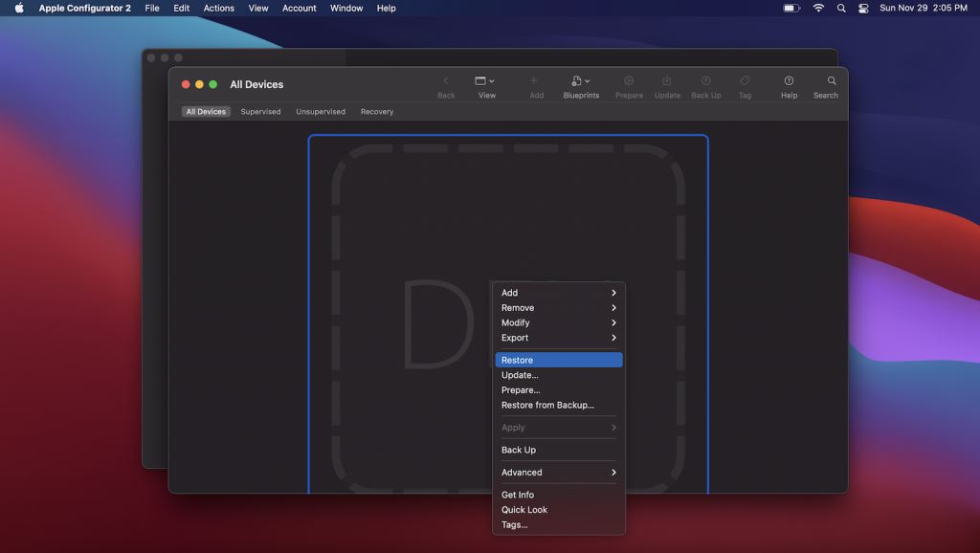This screenshot has height=553, width=980.
Task: Expand the Export submenu in the context menu
Action: tap(559, 338)
